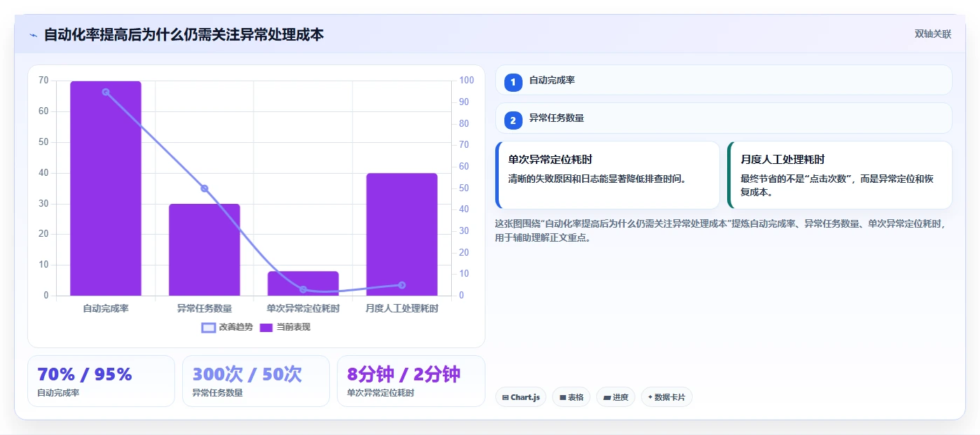Click the 月度人工处理耗时 bar
This screenshot has width=980, height=435.
point(401,235)
